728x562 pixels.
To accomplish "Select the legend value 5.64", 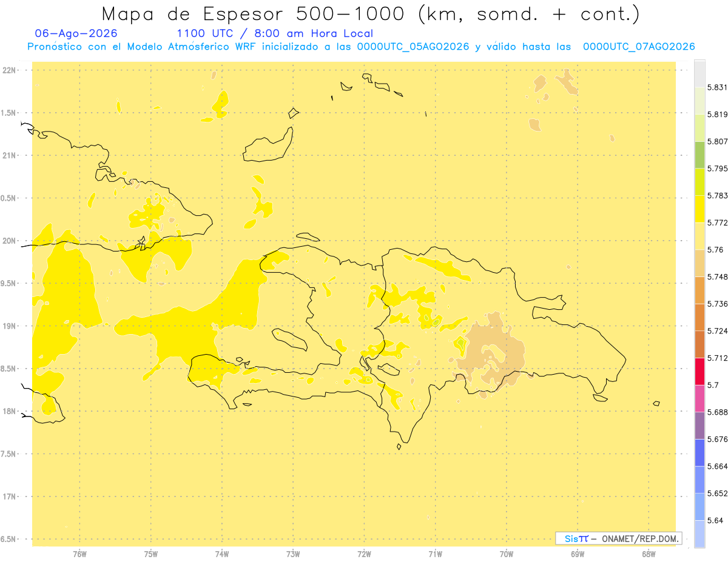I will coord(715,520).
